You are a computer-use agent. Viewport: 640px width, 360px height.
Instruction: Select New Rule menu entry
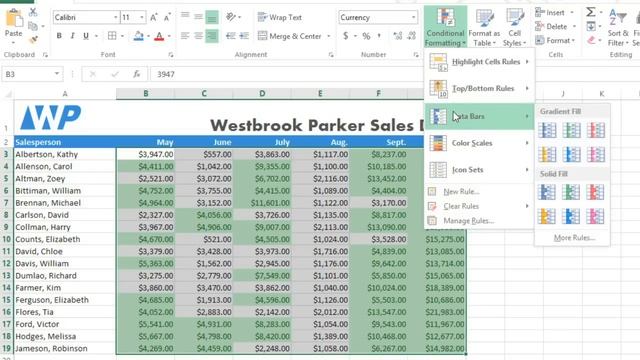(461, 191)
